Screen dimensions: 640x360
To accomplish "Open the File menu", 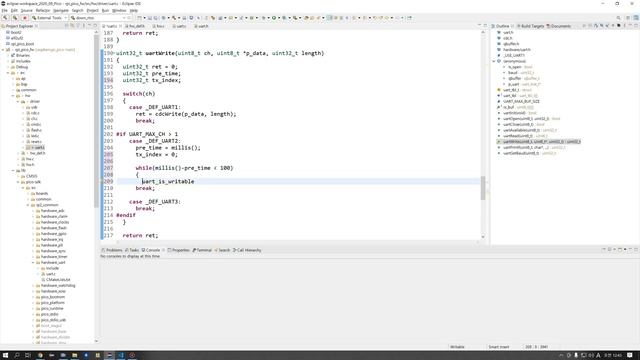I will coord(4,10).
